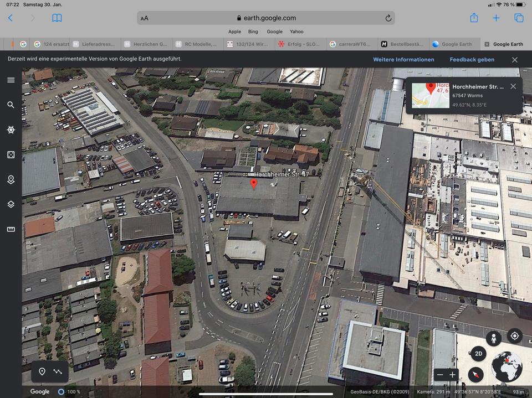Open Voyager ship's wheel icon
The width and height of the screenshot is (532, 398).
pos(11,130)
